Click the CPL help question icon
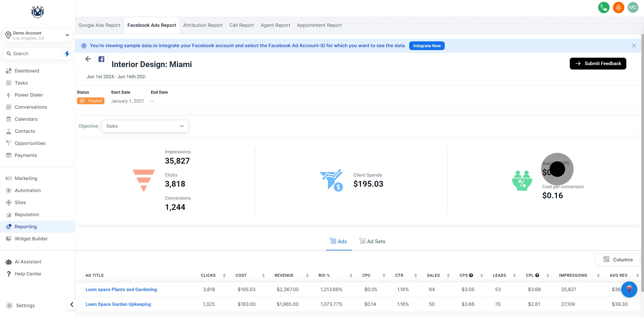The width and height of the screenshot is (644, 317). [x=537, y=275]
